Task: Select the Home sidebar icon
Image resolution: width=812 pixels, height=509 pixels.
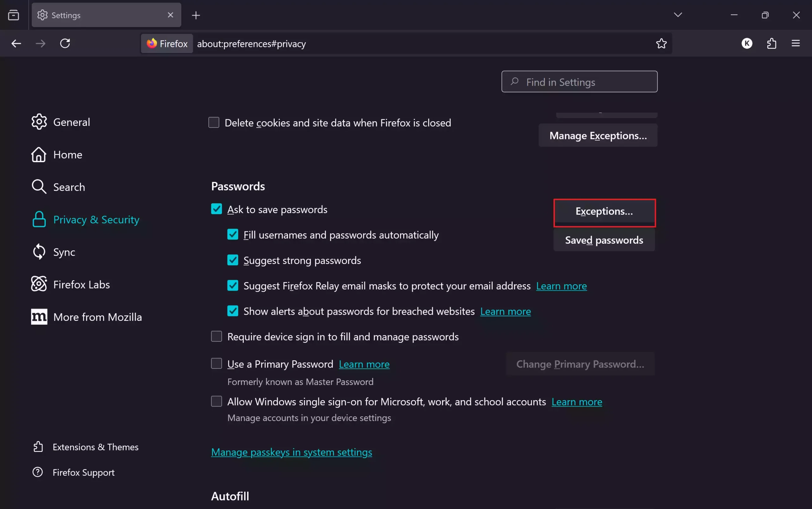Action: pos(39,155)
